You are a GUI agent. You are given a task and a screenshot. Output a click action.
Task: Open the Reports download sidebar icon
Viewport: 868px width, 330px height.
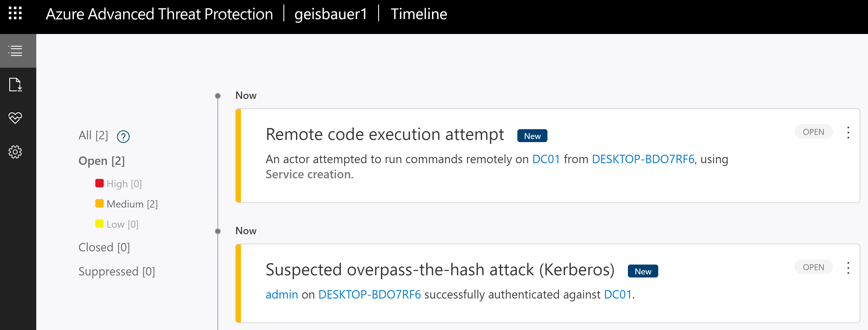tap(15, 85)
